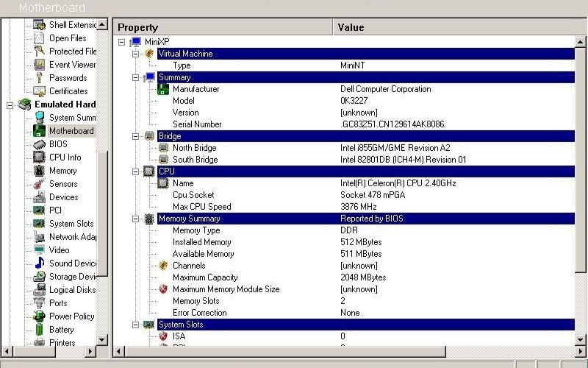Collapse the CPU section
Image resolution: width=588 pixels, height=368 pixels.
[136, 171]
